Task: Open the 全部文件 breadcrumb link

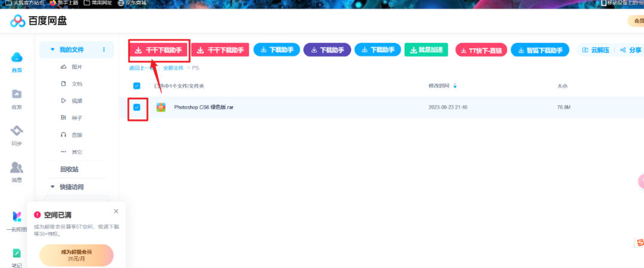Action: (173, 68)
